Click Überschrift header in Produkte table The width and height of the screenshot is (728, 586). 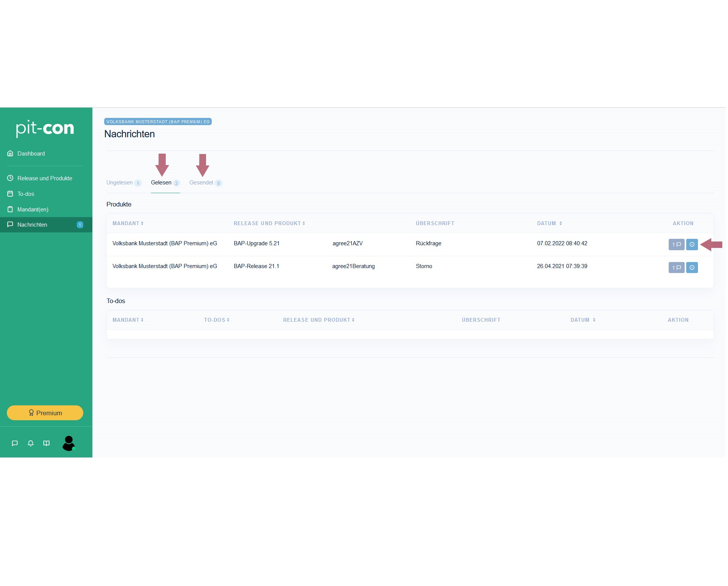(435, 224)
